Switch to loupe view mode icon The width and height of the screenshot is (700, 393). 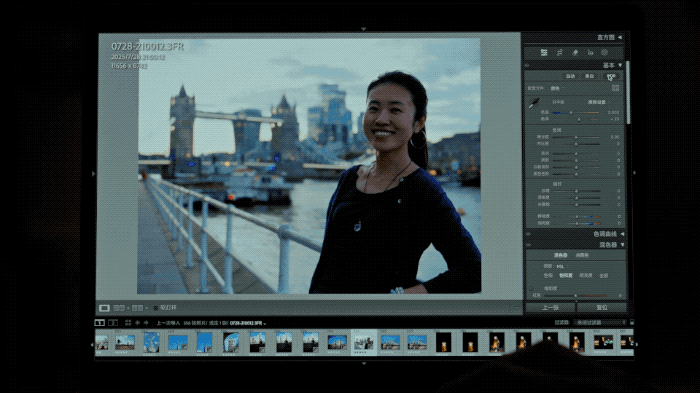(x=104, y=308)
